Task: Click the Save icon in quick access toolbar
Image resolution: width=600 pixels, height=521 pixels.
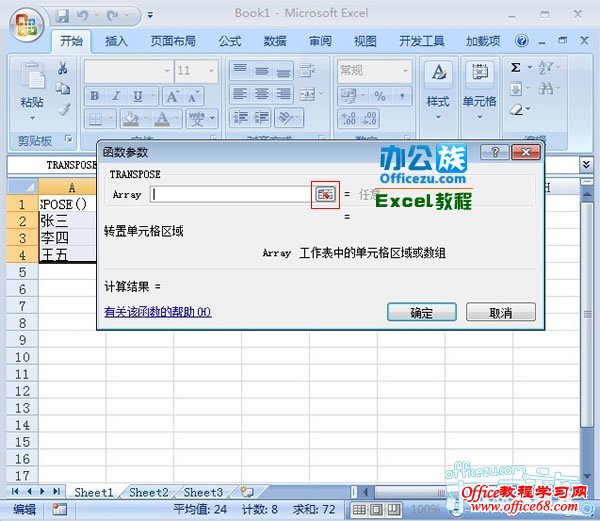Action: point(62,16)
